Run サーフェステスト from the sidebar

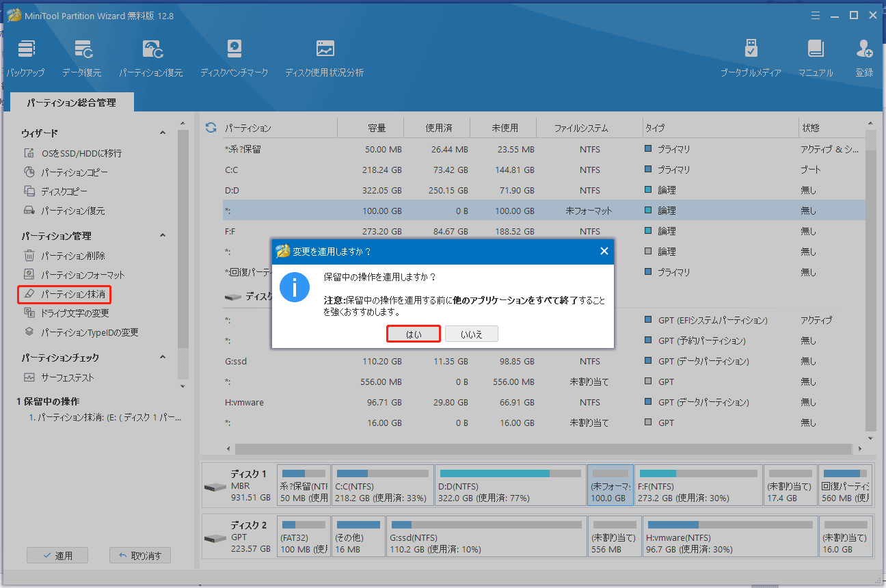[59, 377]
